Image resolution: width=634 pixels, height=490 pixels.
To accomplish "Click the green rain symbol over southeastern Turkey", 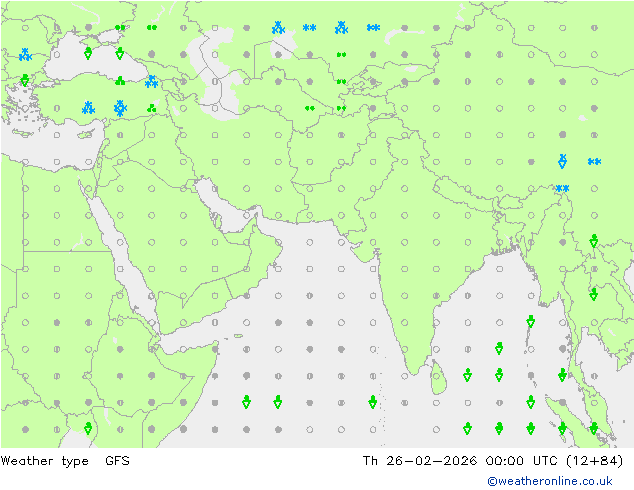I will point(152,108).
